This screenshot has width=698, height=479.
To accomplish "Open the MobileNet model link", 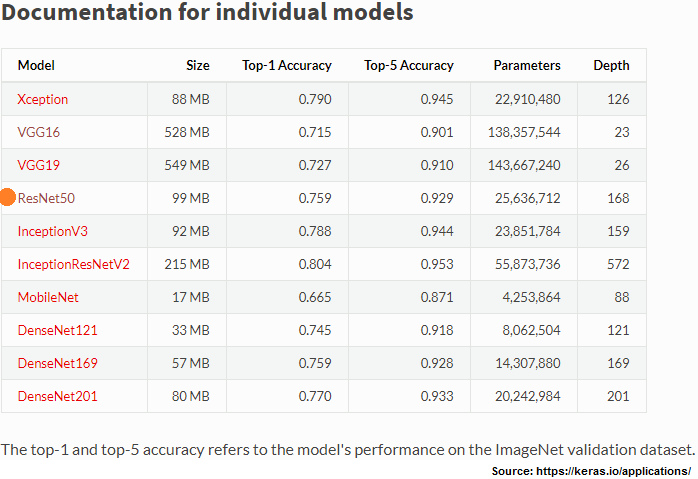I will 48,297.
